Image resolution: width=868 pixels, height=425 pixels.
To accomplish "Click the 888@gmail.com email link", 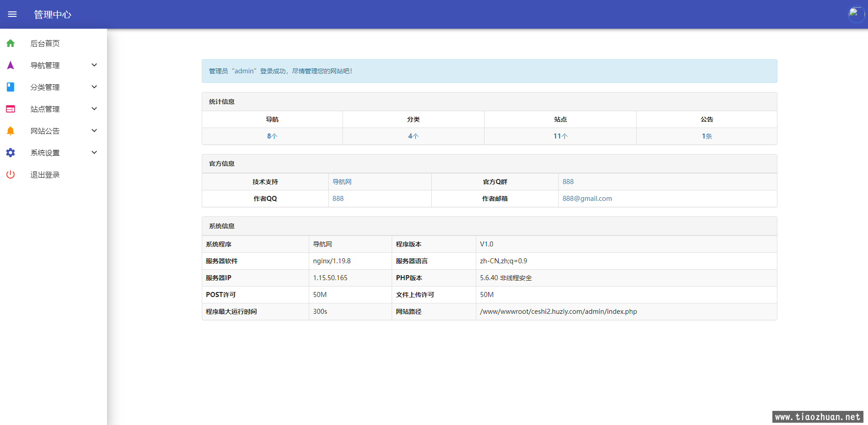I will tap(587, 199).
